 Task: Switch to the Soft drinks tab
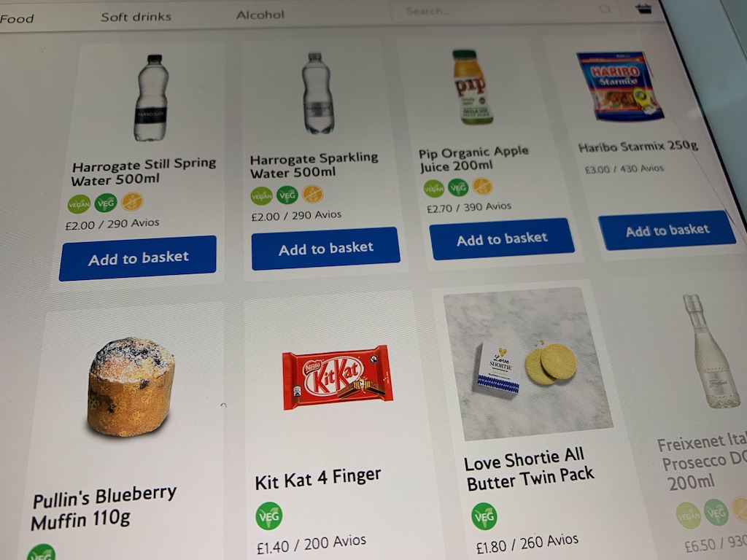(136, 17)
